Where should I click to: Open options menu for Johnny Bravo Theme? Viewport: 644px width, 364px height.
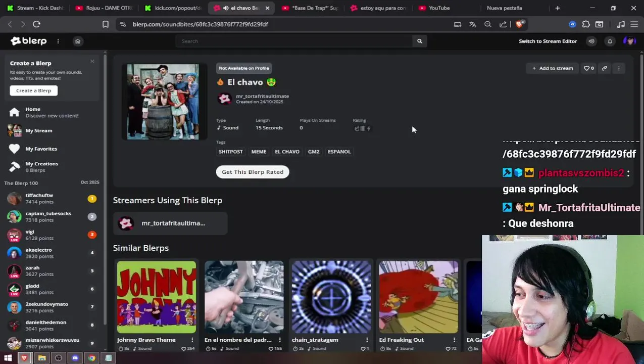click(x=192, y=340)
